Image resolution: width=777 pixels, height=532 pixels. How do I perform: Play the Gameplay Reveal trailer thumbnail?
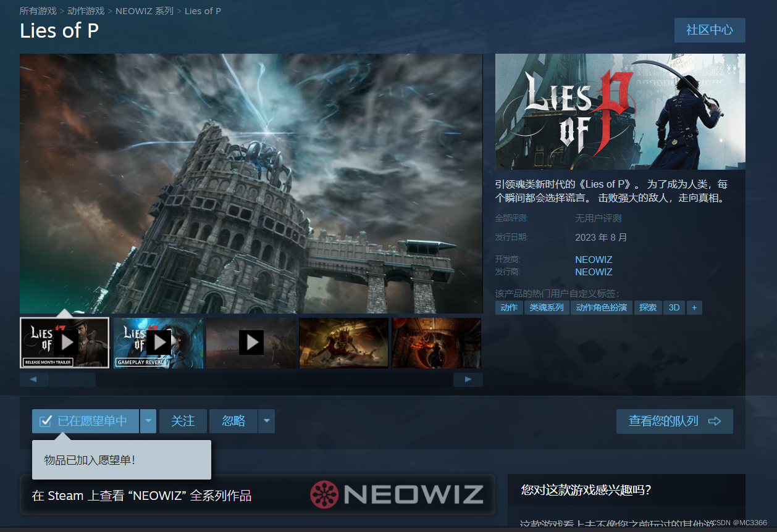(x=158, y=343)
